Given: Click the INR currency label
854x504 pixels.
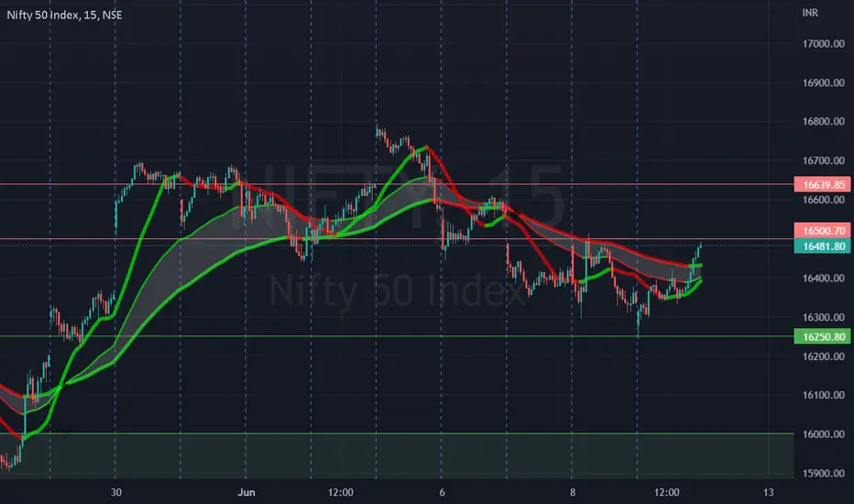Looking at the screenshot, I should (x=810, y=13).
